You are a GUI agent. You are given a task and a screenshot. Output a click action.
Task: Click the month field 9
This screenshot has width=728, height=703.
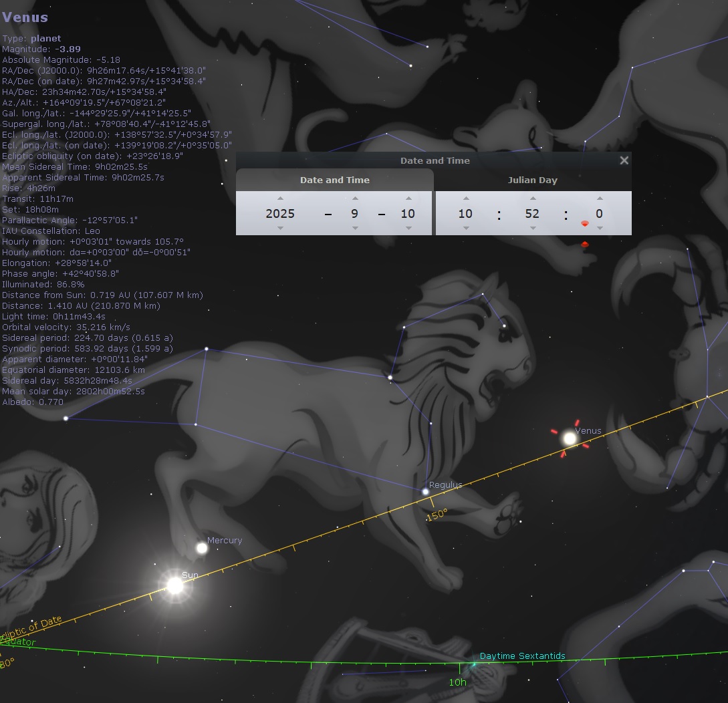(x=355, y=213)
